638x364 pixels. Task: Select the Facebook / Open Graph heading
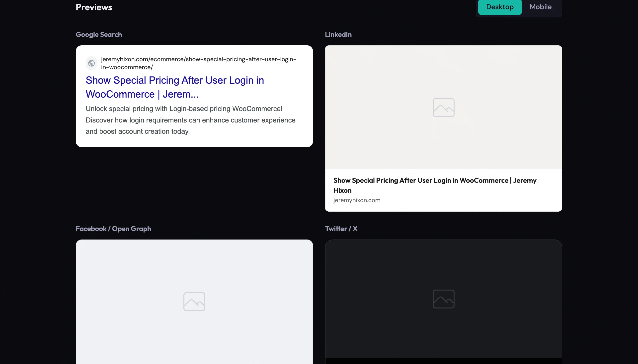[x=113, y=229]
